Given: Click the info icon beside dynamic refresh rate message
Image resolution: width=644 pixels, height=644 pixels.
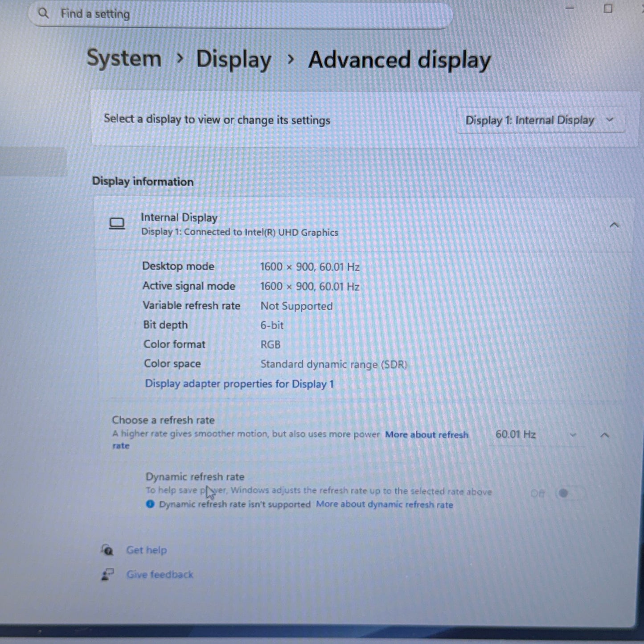Looking at the screenshot, I should tap(150, 504).
